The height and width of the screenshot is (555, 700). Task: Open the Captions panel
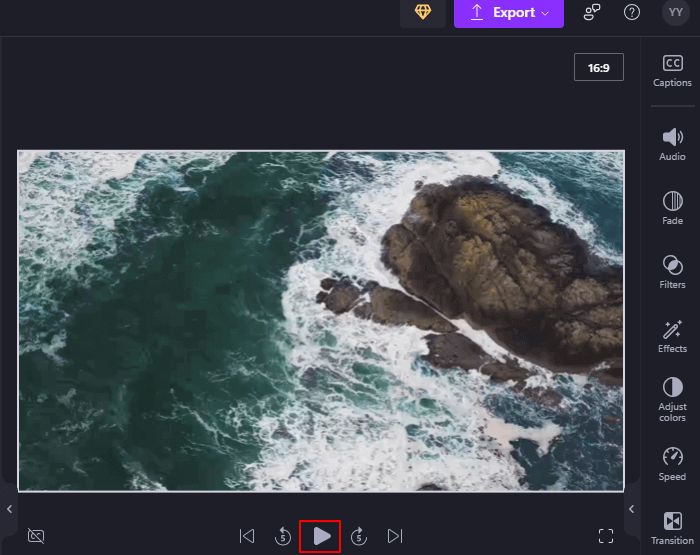[672, 71]
